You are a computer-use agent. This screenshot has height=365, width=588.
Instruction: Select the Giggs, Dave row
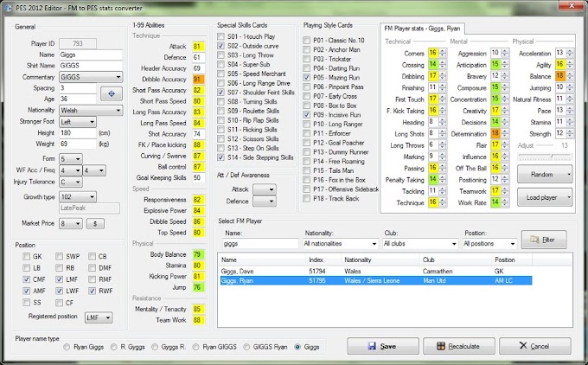coord(376,272)
